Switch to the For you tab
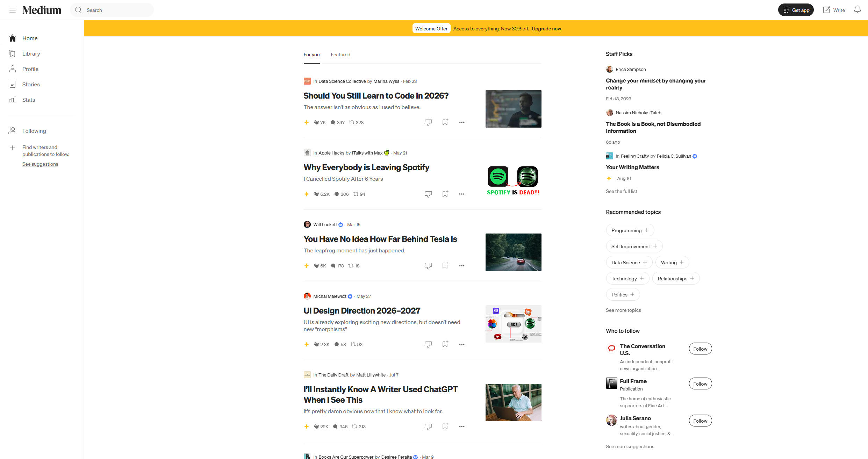The image size is (868, 459). coord(311,55)
